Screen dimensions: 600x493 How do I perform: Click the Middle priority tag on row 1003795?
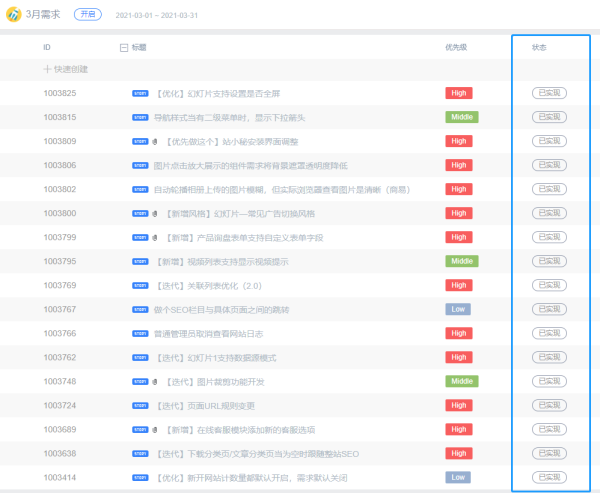pyautogui.click(x=461, y=261)
